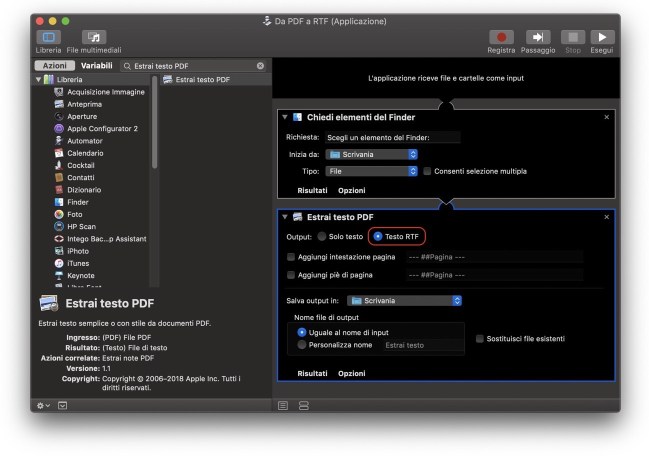Show Risultati of Estrai testo PDF action
Screen dimensions: 649x458
coord(312,373)
